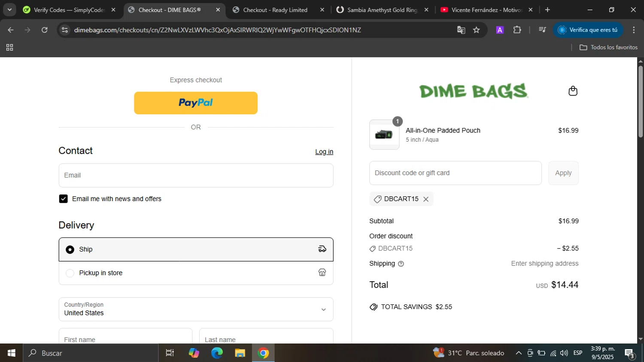Image resolution: width=644 pixels, height=362 pixels.
Task: Click the Google Translate icon in address bar
Action: point(461,30)
